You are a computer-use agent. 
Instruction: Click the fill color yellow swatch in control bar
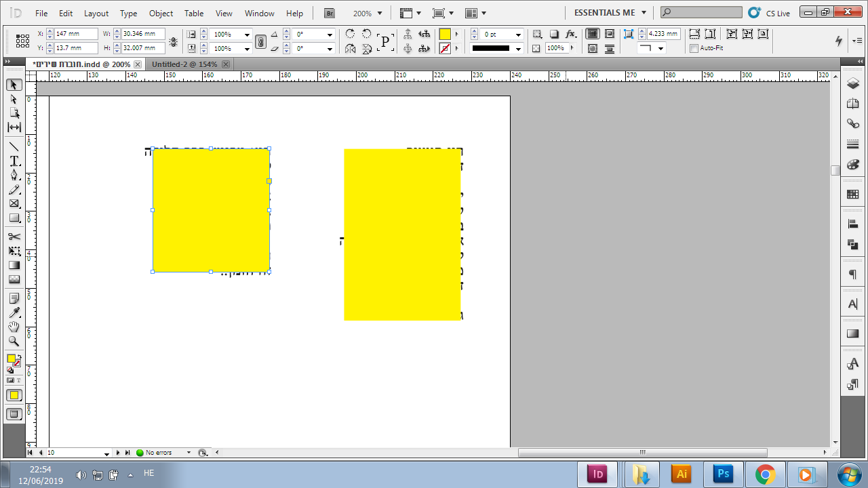[x=445, y=35]
